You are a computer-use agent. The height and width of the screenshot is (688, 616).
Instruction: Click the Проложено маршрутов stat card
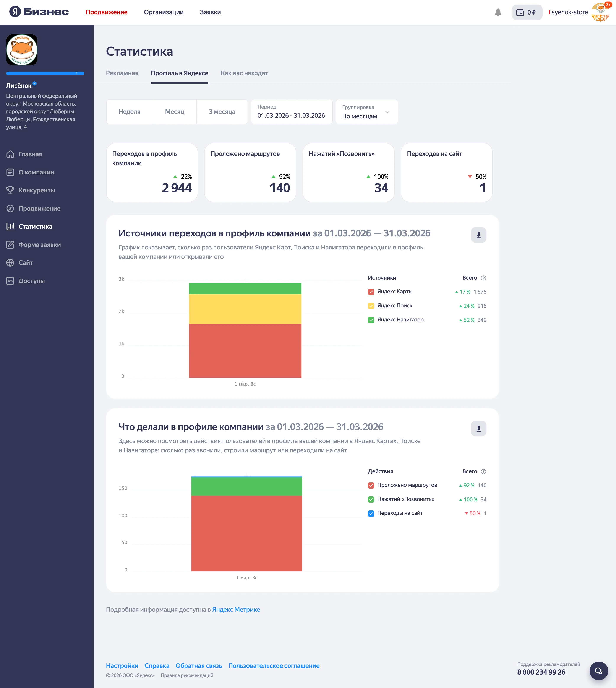coord(250,172)
